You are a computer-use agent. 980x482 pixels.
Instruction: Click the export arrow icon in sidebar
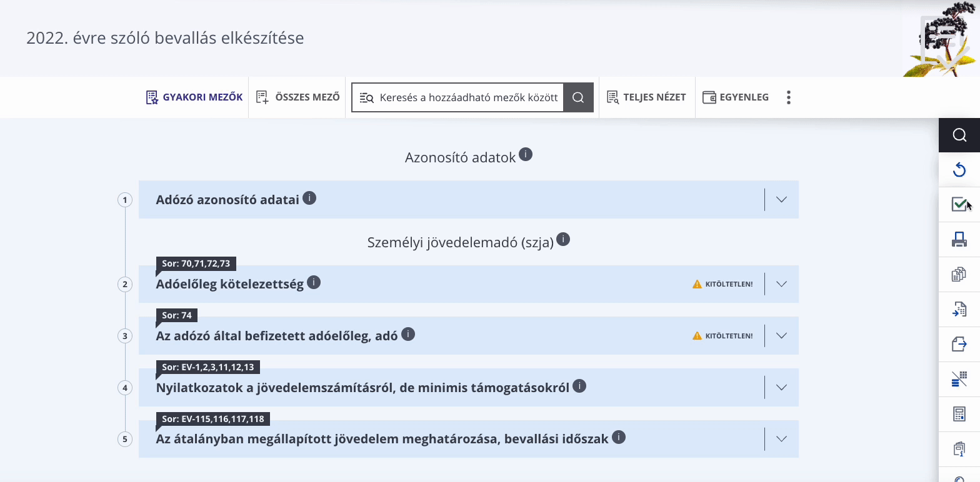point(959,344)
